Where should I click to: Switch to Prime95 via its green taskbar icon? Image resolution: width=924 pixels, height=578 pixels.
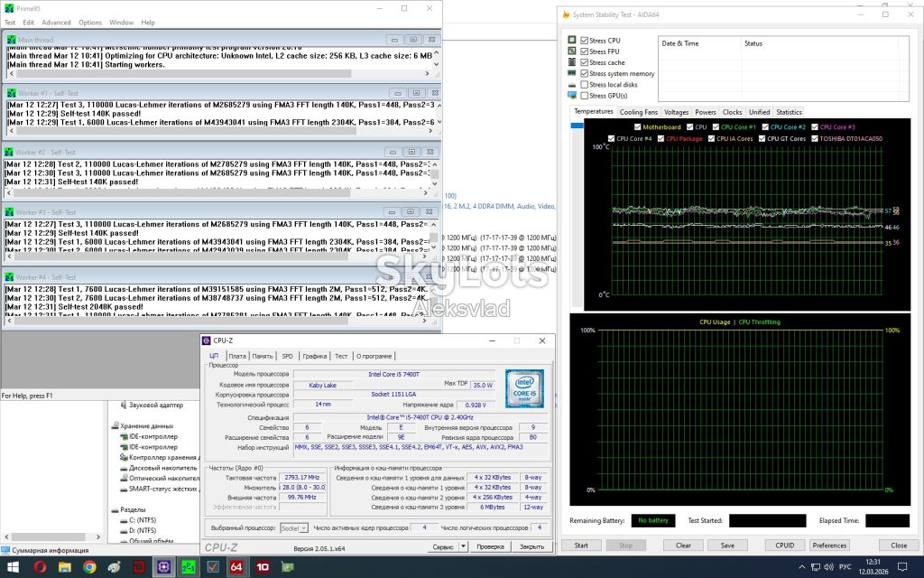click(x=188, y=567)
